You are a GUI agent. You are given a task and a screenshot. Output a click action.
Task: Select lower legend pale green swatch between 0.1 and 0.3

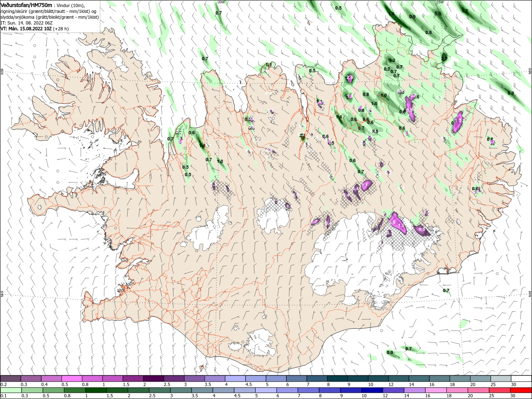pyautogui.click(x=10, y=390)
